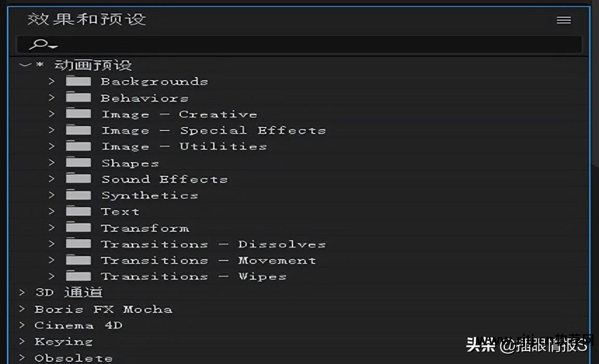
Task: Click the 效果和预设 panel tab title
Action: 87,20
